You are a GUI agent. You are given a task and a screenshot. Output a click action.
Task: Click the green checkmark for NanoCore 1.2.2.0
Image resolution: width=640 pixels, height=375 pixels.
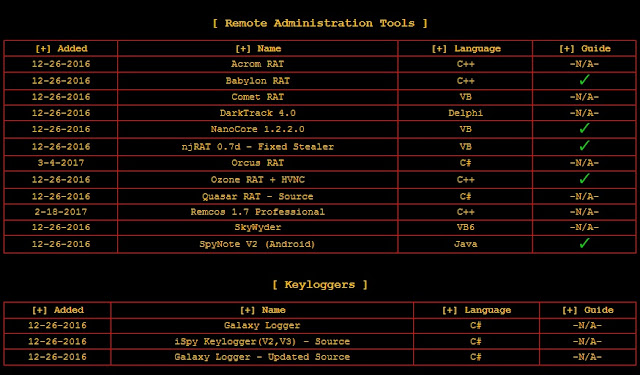tap(584, 129)
